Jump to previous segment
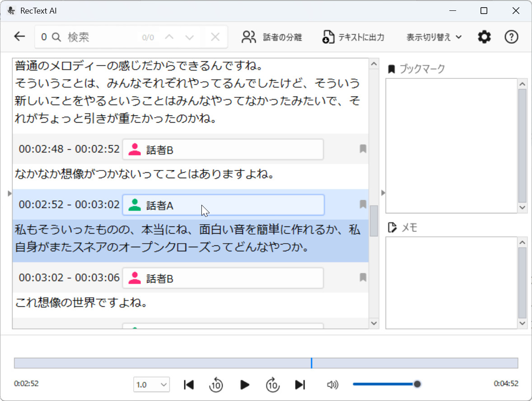The image size is (532, 401). [x=189, y=384]
